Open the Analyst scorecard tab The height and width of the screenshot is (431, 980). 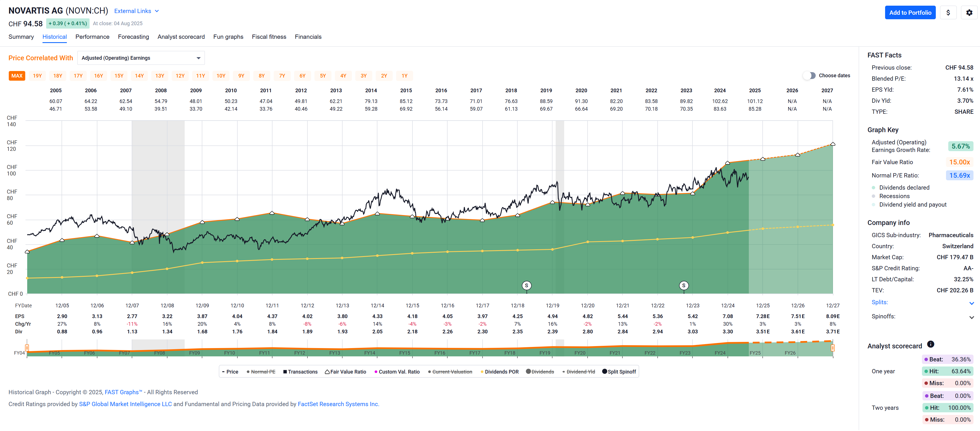pos(181,37)
